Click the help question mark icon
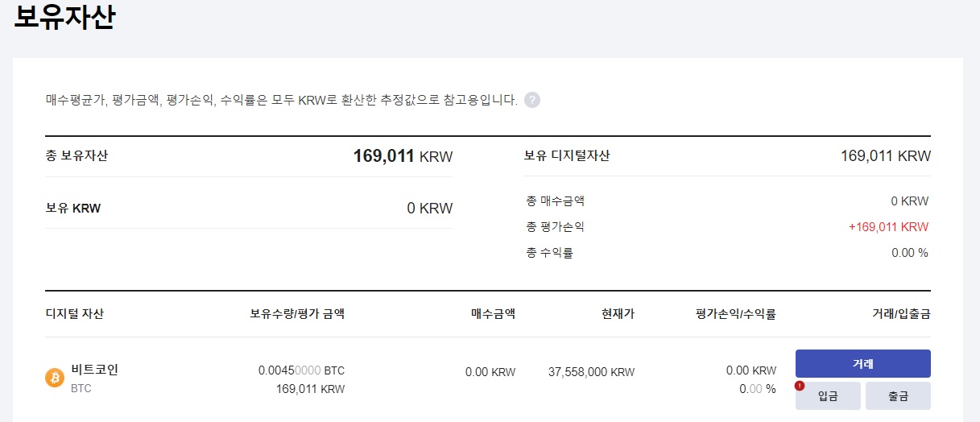Image resolution: width=980 pixels, height=422 pixels. pos(532,101)
